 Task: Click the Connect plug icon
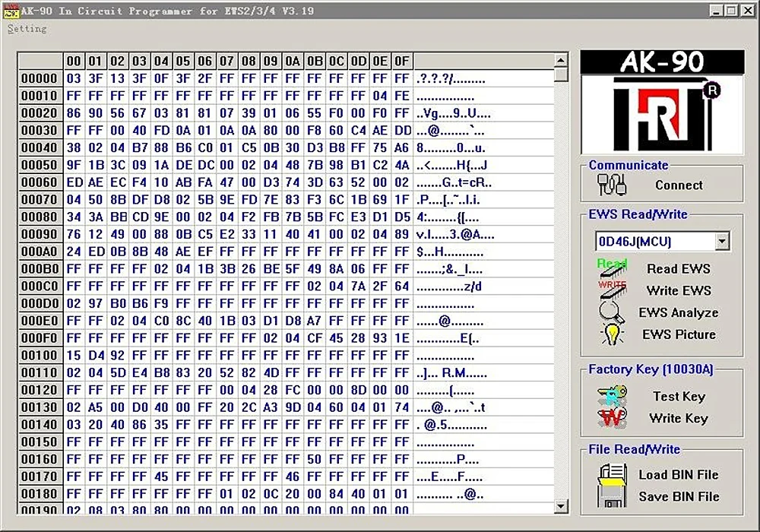(612, 185)
